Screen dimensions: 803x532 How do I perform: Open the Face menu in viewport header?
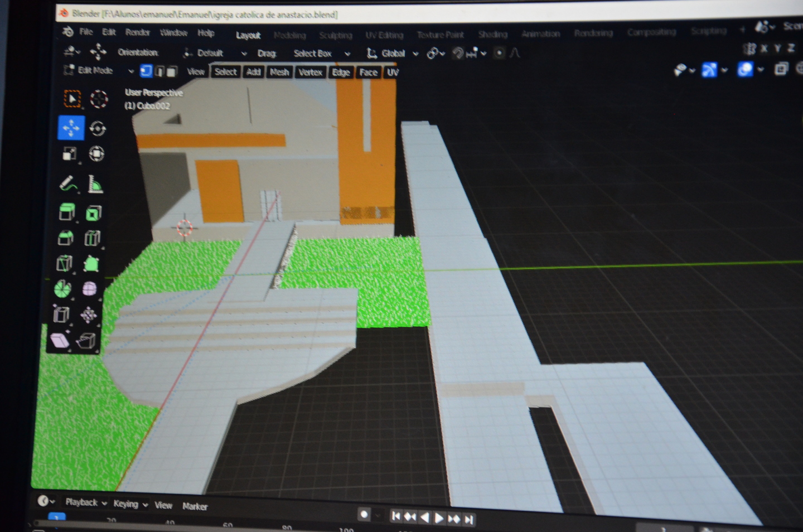368,72
